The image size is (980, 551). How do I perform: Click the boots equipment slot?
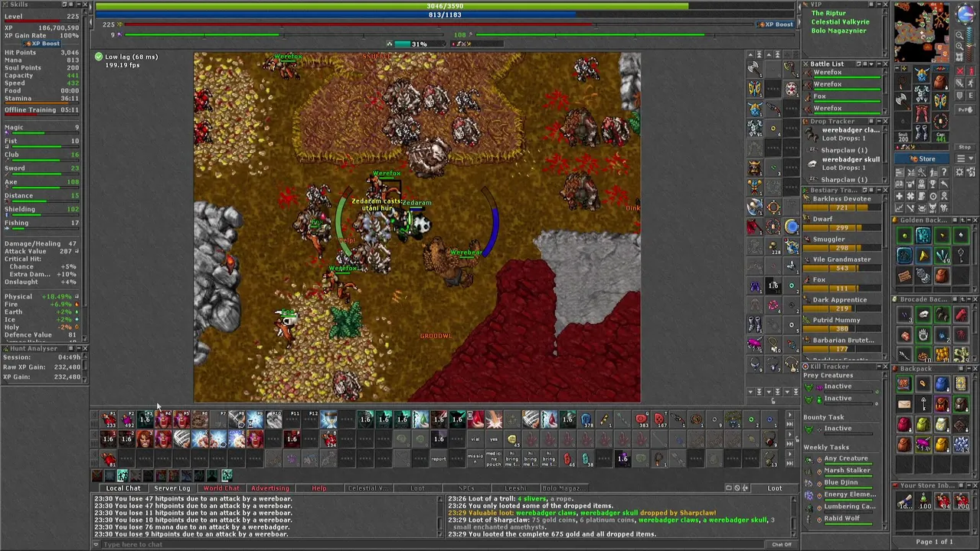click(922, 133)
